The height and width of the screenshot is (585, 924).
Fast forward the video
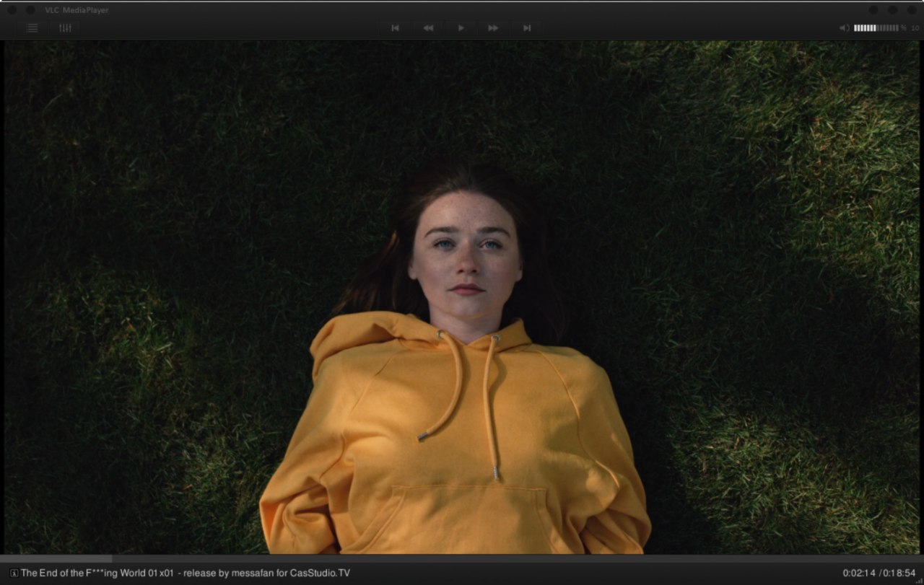click(494, 28)
